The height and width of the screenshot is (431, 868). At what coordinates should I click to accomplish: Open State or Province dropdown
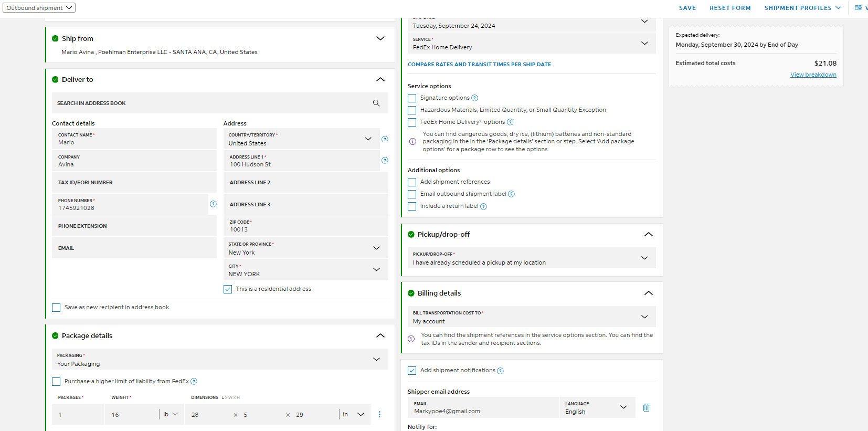(306, 248)
